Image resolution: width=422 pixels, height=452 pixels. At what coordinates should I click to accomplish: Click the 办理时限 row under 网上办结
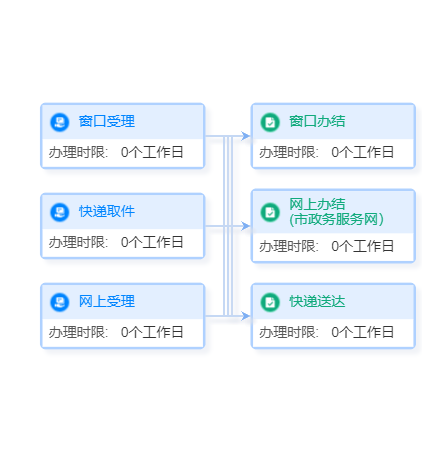pos(333,246)
